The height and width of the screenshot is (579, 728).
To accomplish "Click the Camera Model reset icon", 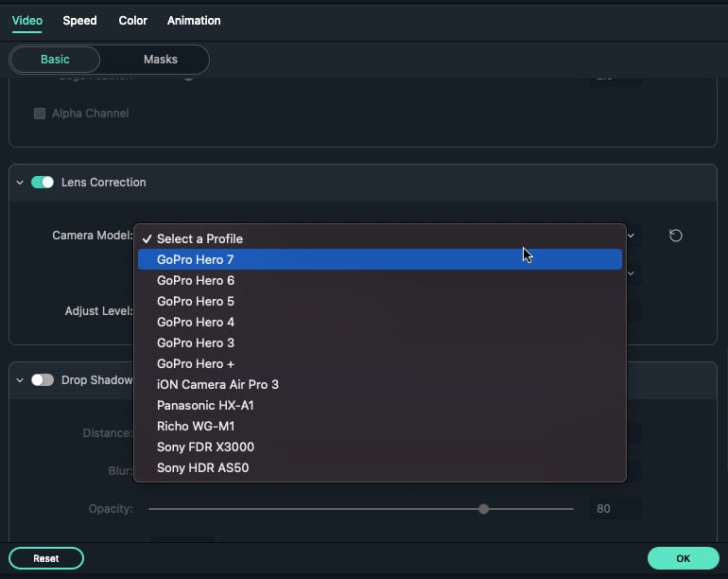I will point(676,236).
